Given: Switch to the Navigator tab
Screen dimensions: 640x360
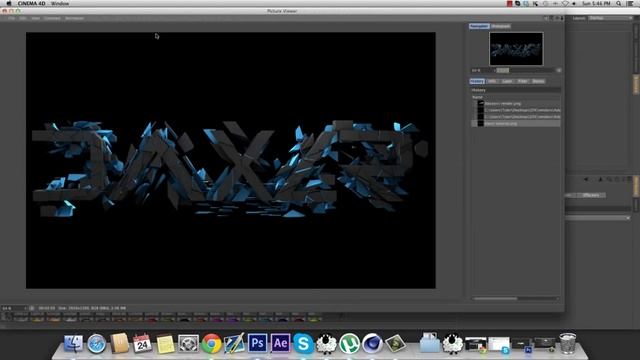Looking at the screenshot, I should tap(479, 26).
